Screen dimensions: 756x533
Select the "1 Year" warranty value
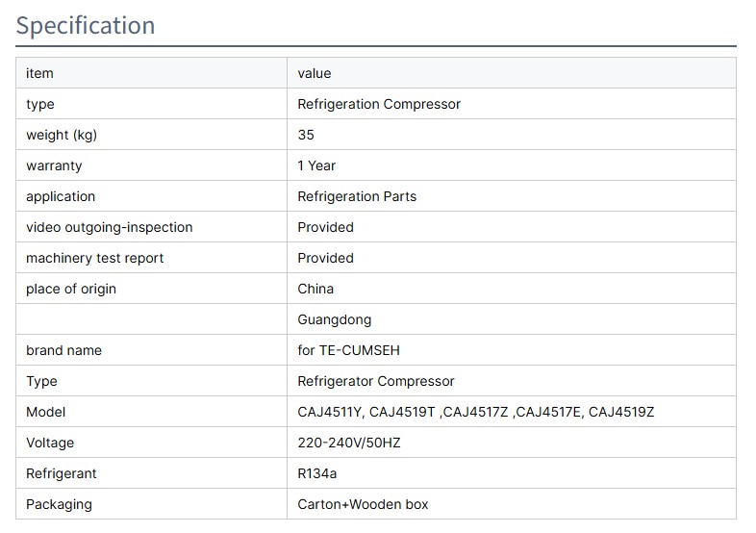[316, 165]
